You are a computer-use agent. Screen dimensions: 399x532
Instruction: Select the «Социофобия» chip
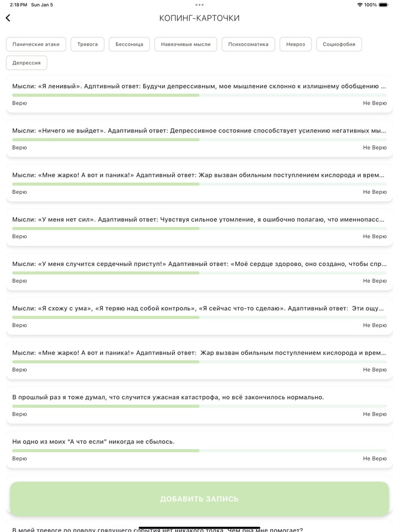click(339, 44)
